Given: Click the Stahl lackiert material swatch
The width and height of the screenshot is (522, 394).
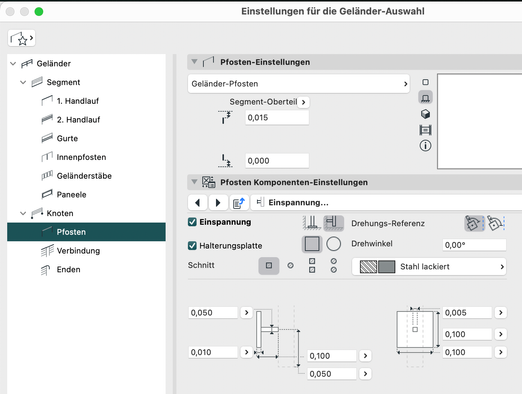Looking at the screenshot, I should click(x=377, y=267).
